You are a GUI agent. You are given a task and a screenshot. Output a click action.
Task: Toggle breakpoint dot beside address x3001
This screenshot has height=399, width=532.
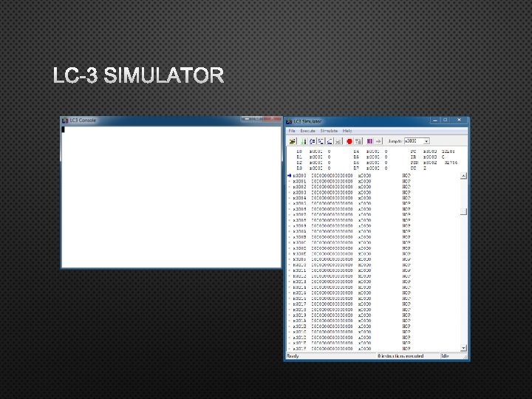pyautogui.click(x=290, y=182)
